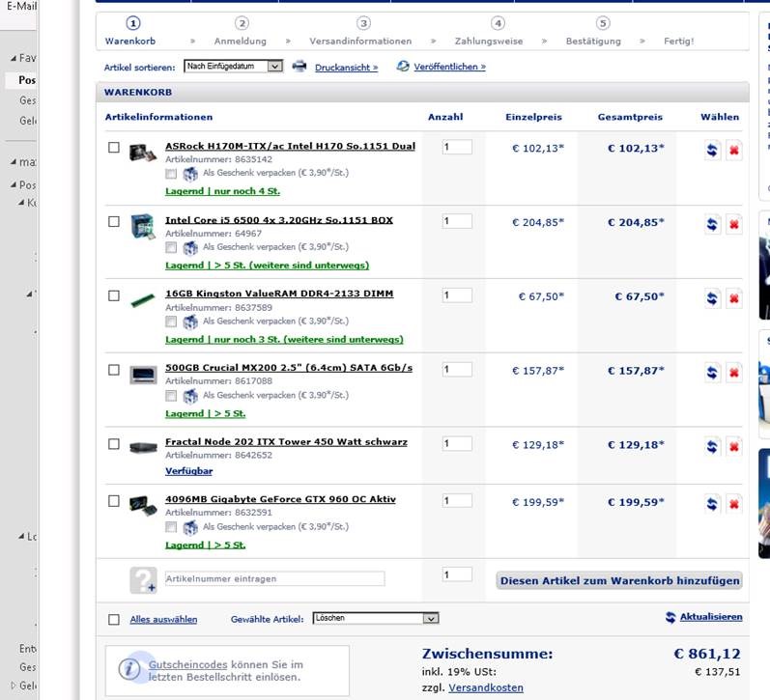Click the question mark add-article icon

143,580
